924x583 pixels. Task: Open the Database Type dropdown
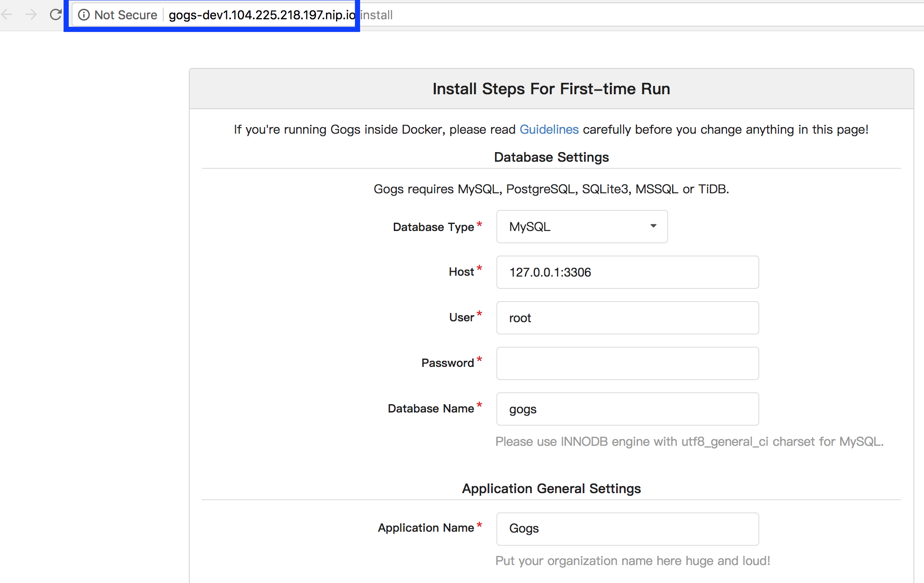click(x=582, y=227)
